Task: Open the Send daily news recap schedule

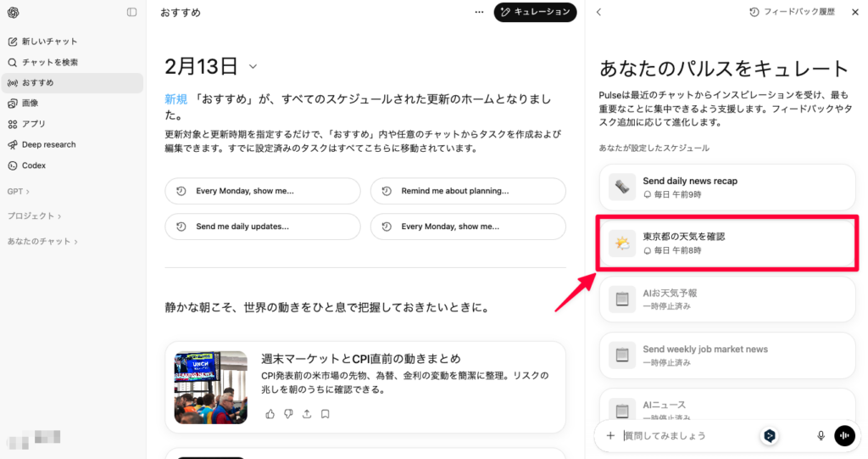Action: tap(726, 187)
